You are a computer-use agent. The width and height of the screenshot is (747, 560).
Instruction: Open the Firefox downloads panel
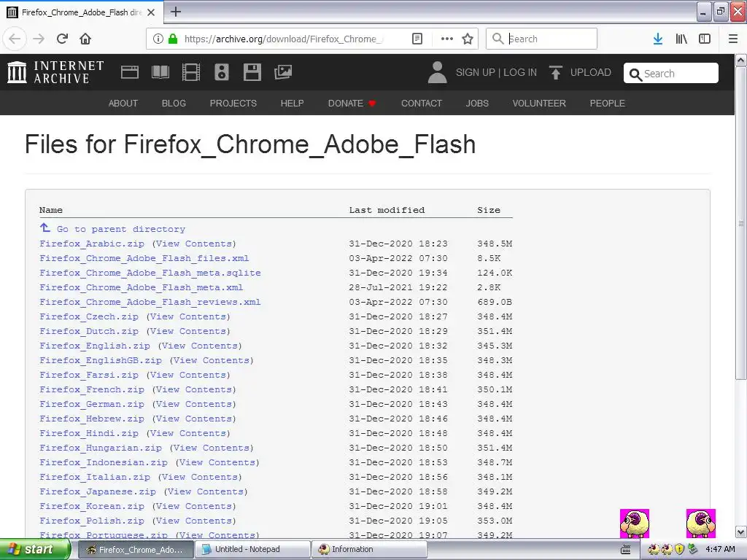pos(658,39)
